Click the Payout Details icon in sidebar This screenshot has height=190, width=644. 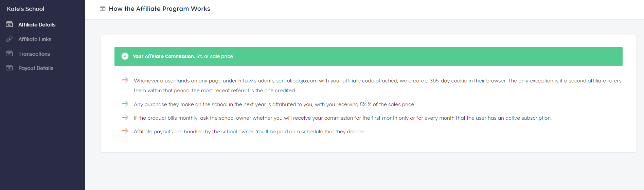click(10, 68)
